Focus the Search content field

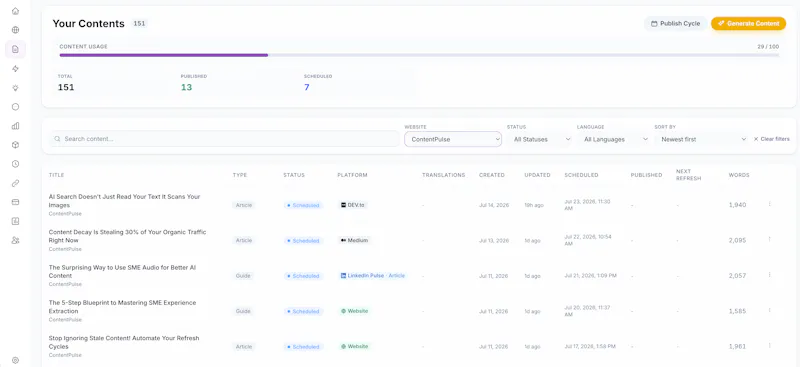(x=224, y=139)
